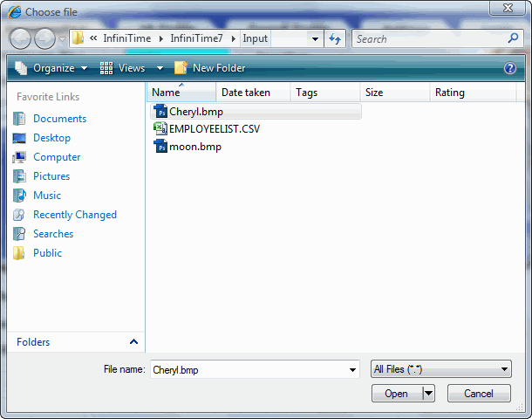Open the address bar history dropdown
This screenshot has width=532, height=419.
coord(315,38)
